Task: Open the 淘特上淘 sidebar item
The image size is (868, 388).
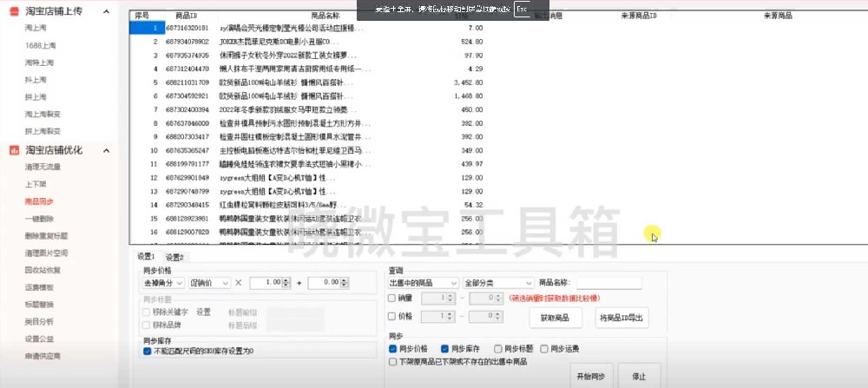Action: 39,62
